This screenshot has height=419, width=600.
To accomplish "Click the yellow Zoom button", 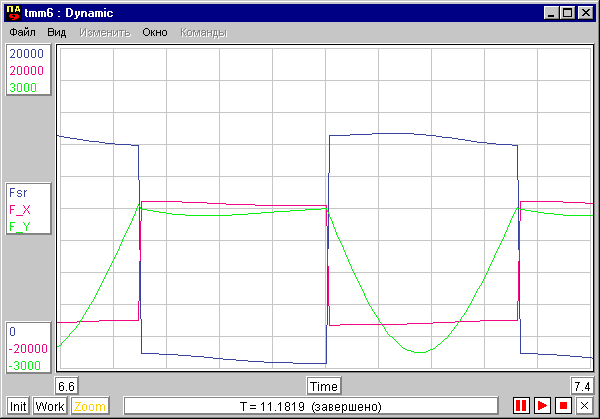I will pos(90,406).
